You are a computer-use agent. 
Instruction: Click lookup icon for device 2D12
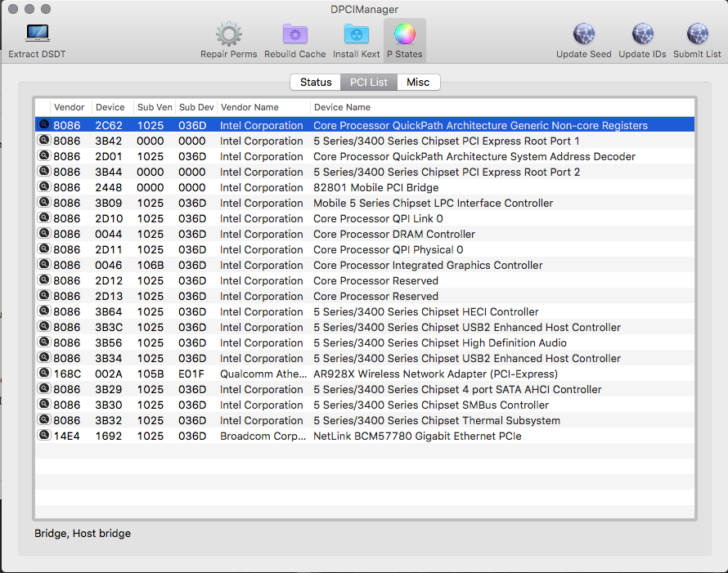click(43, 280)
